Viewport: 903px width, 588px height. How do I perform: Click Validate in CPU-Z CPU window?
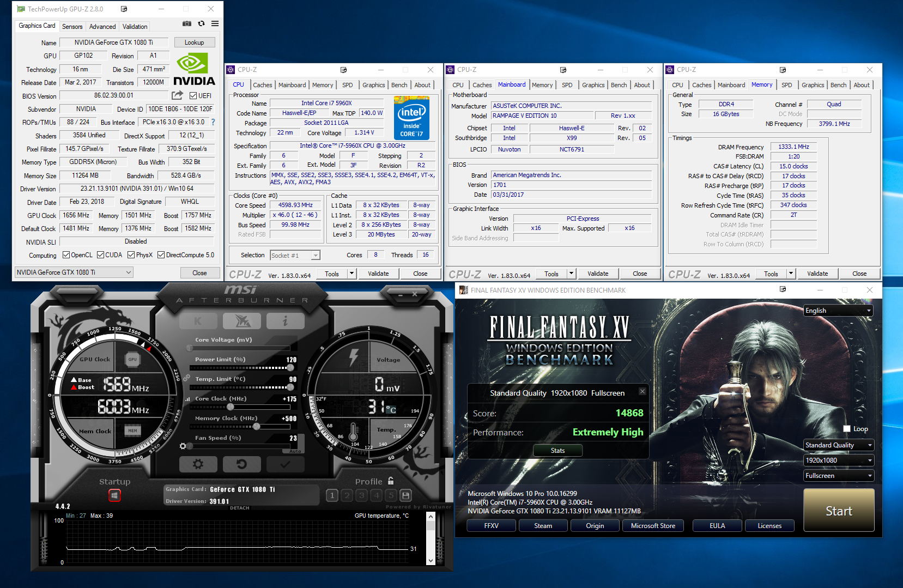378,274
